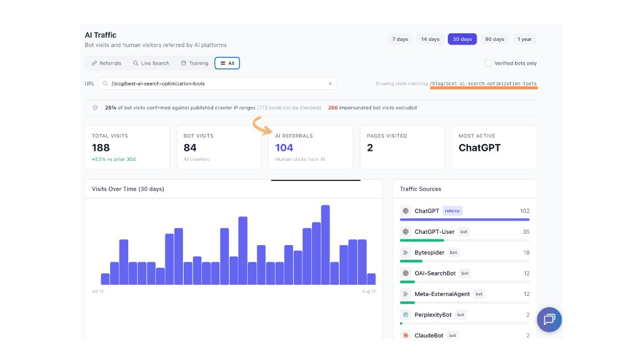Screen dimensions: 644x362
Task: Click the +53% vs prior 30d text
Action: [113, 159]
